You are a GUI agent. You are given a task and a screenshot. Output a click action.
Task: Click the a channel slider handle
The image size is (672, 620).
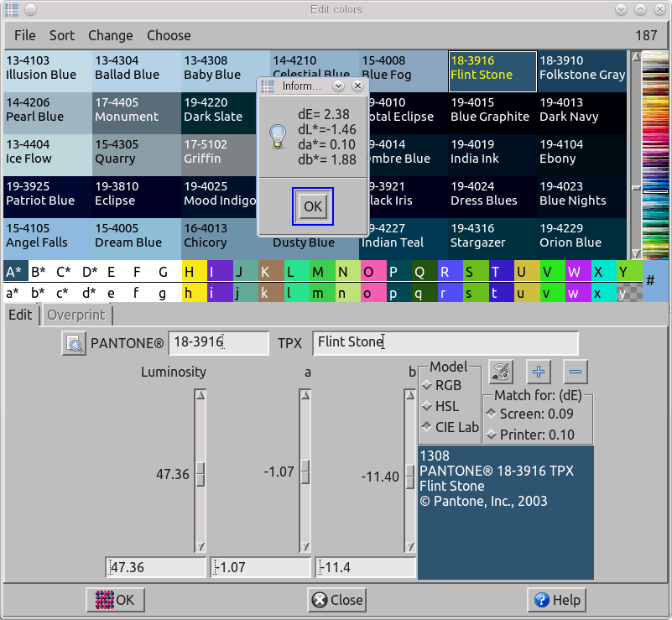305,472
